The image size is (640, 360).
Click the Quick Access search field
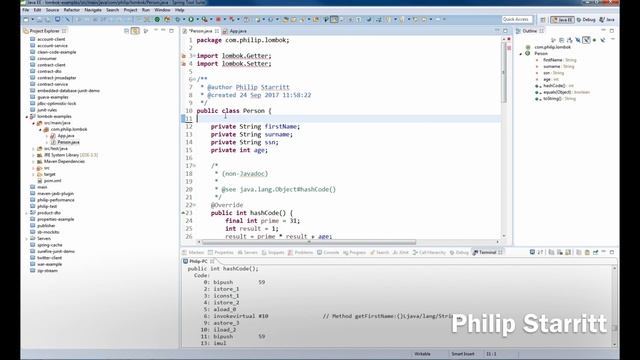click(x=517, y=20)
